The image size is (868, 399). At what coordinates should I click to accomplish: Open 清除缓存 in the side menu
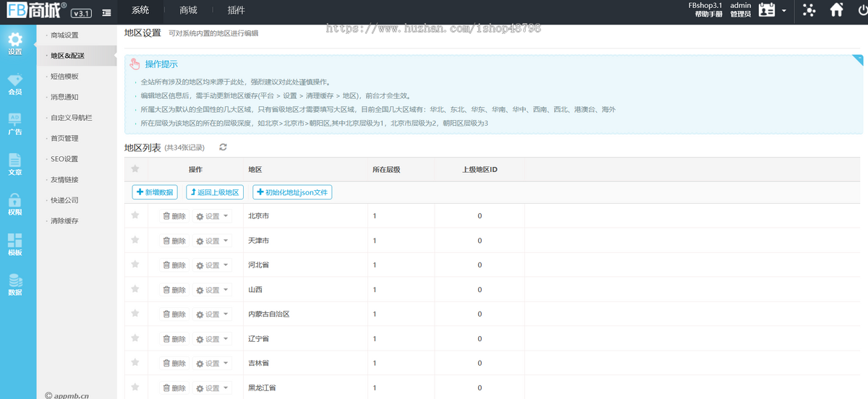65,220
